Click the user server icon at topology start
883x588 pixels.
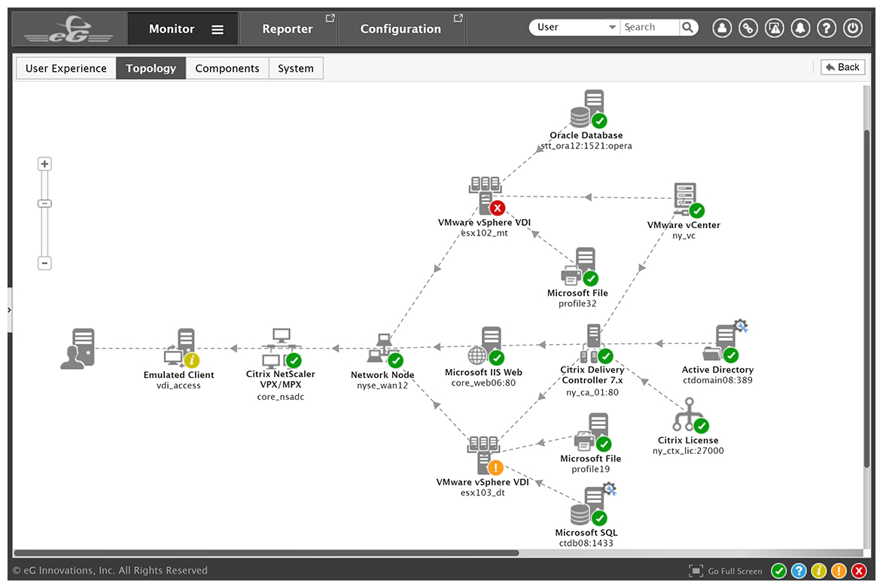(x=78, y=349)
